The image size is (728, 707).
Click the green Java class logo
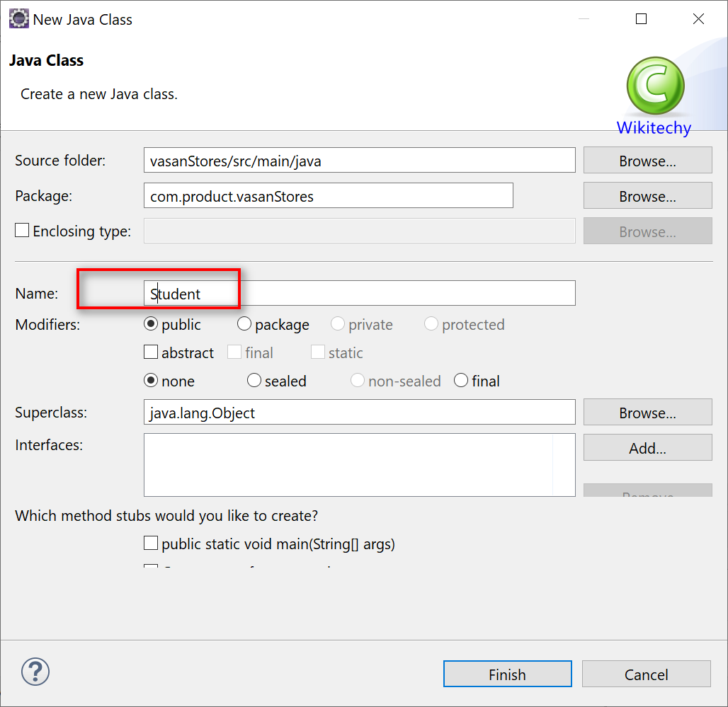(655, 86)
